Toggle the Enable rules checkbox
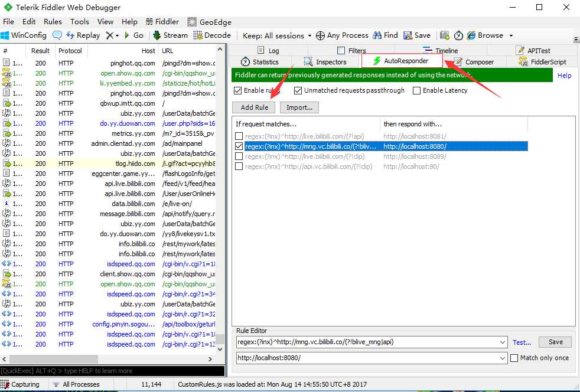Viewport: 580px width, 392px height. [x=238, y=90]
